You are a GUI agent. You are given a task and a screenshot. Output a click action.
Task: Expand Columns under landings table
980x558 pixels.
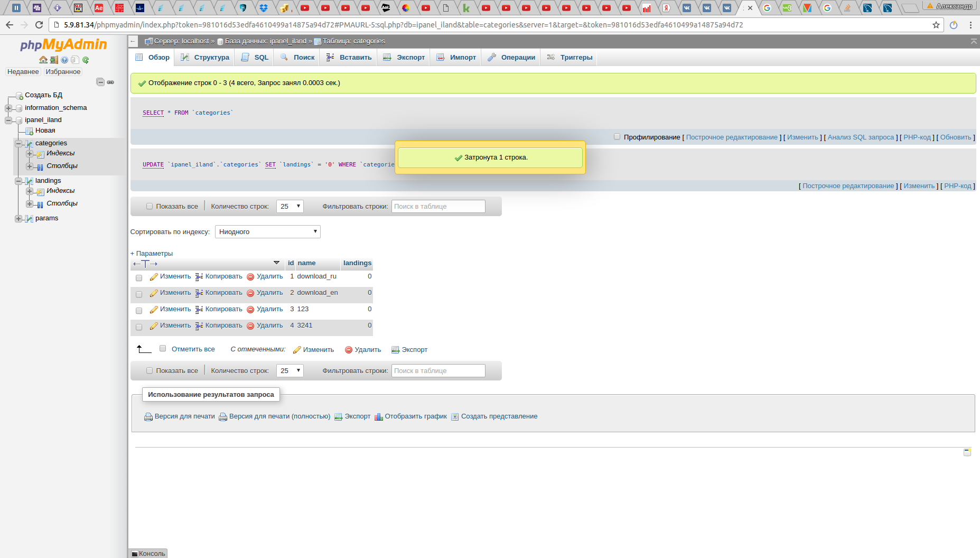(30, 204)
